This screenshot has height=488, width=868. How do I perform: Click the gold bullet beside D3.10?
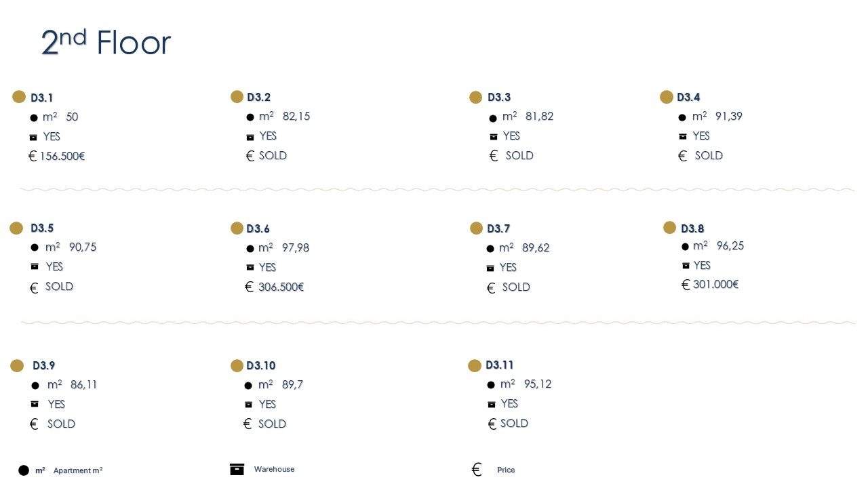coord(237,366)
